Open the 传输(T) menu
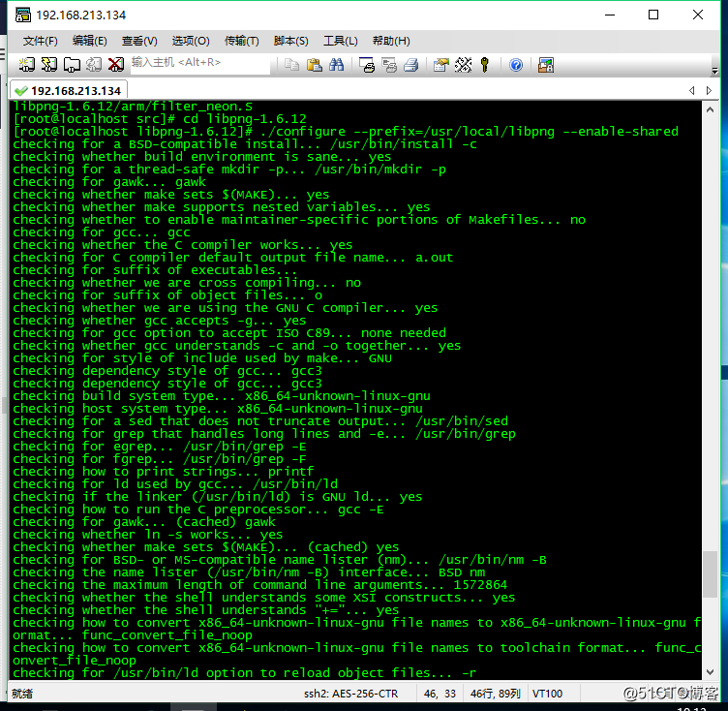Screen dimensions: 728x711 (241, 41)
